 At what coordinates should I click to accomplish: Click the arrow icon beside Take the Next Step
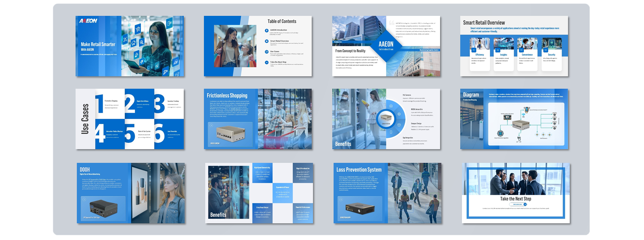click(x=267, y=63)
